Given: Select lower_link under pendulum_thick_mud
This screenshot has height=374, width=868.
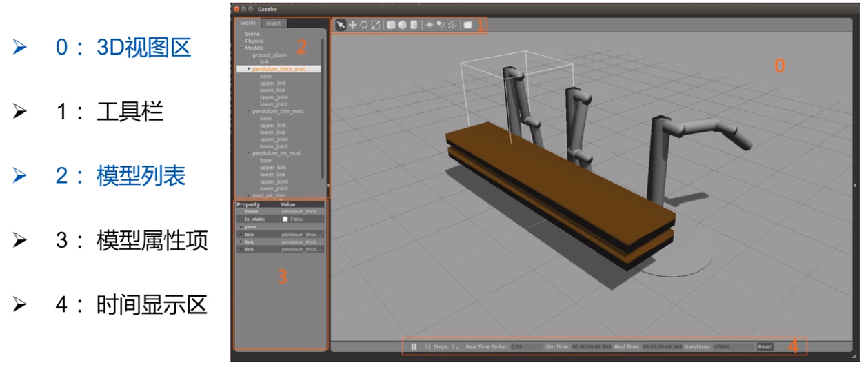Looking at the screenshot, I should point(272,90).
